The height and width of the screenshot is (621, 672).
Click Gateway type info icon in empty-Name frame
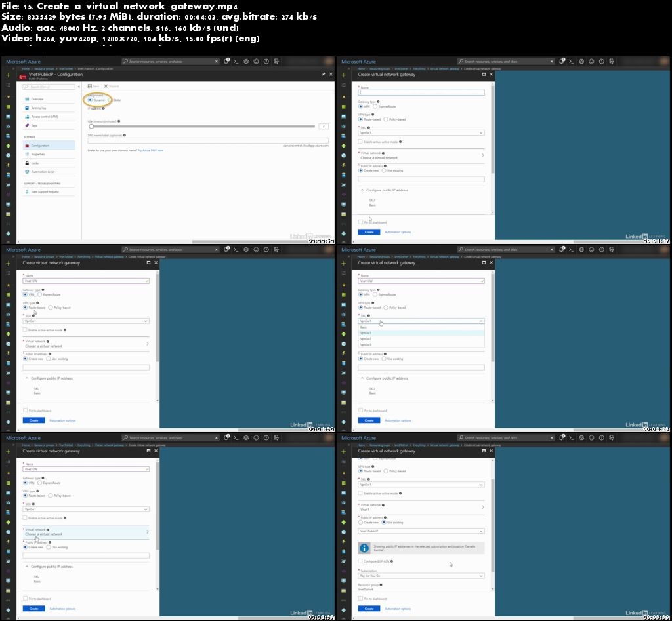[x=378, y=102]
